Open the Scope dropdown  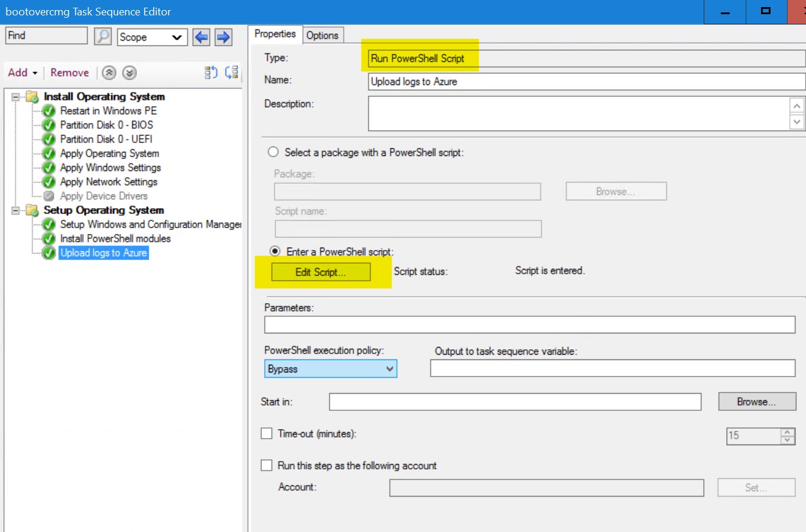[x=153, y=37]
